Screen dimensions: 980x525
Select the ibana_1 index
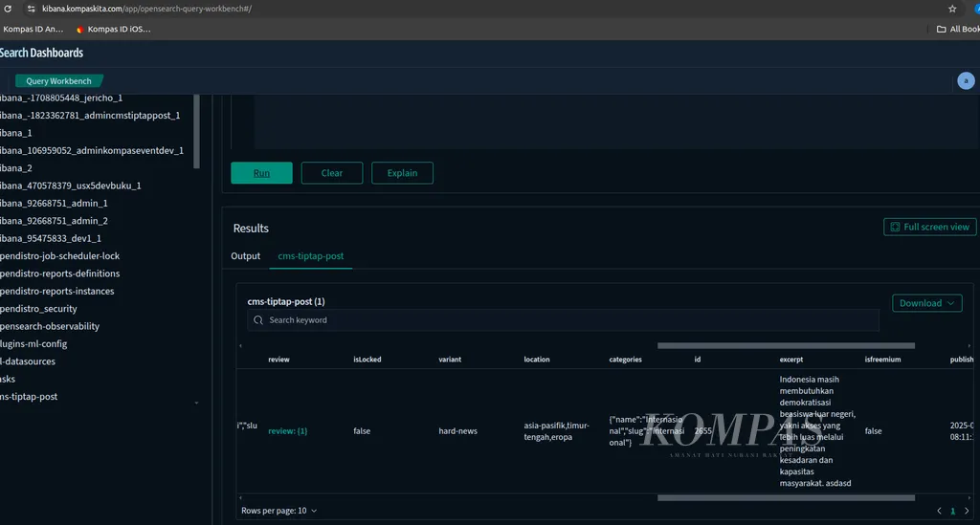[x=16, y=133]
